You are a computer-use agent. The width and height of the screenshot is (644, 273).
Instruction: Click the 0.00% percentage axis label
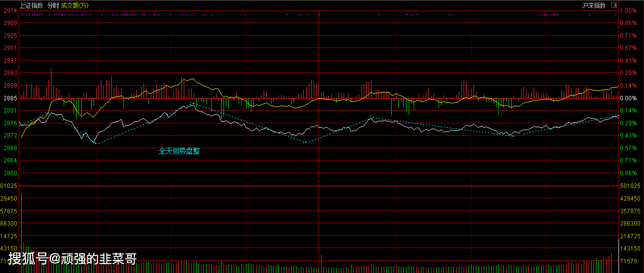pyautogui.click(x=628, y=98)
